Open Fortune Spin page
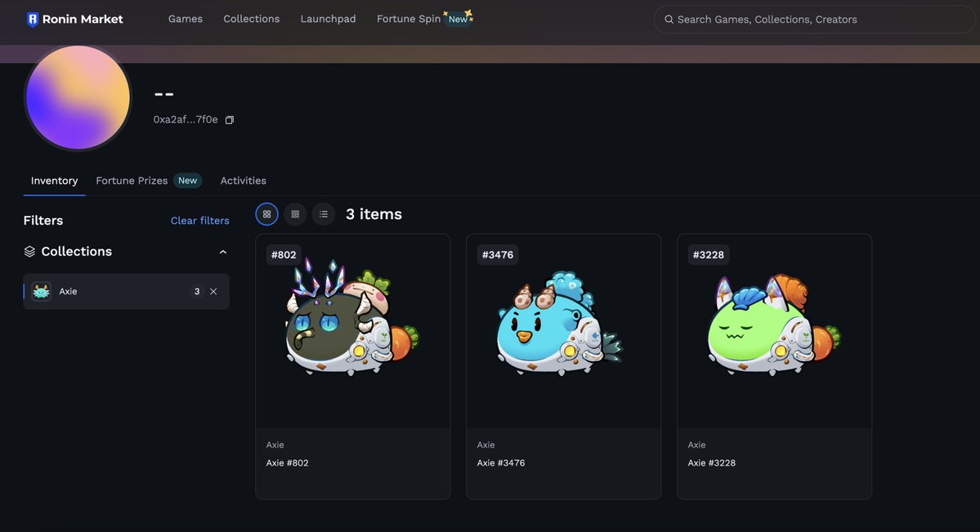 [x=409, y=19]
